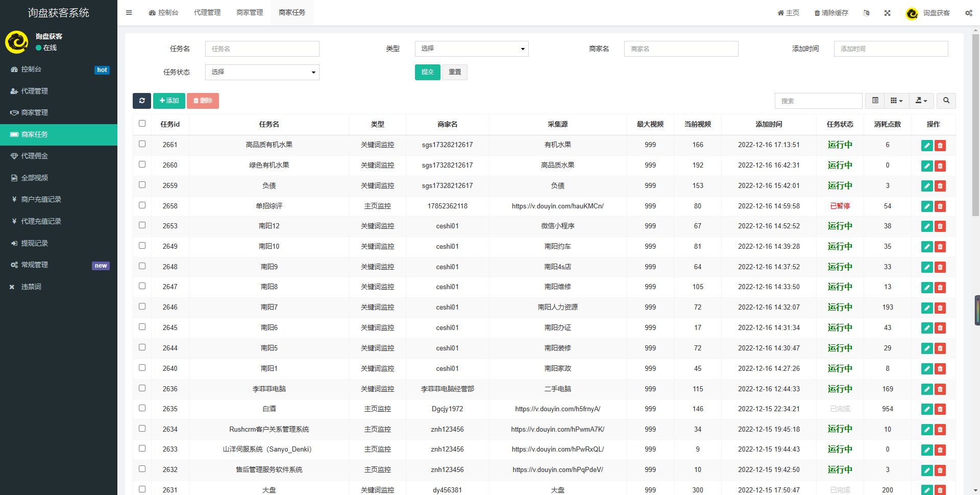Open 提现记录 in sidebar

pos(59,243)
